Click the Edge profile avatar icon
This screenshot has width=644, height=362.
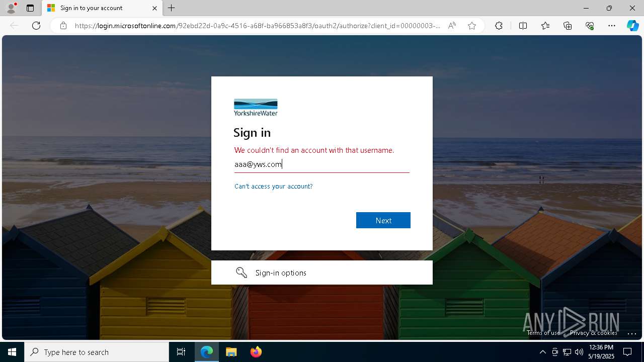point(11,8)
